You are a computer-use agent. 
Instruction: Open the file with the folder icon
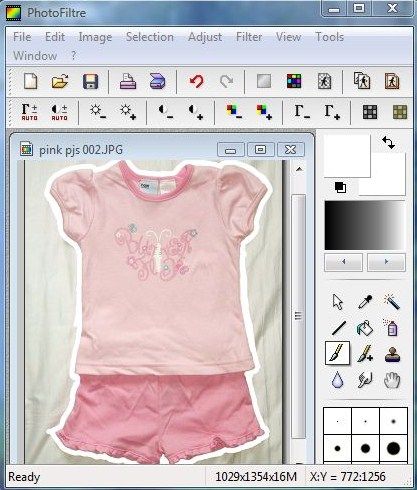tap(60, 81)
